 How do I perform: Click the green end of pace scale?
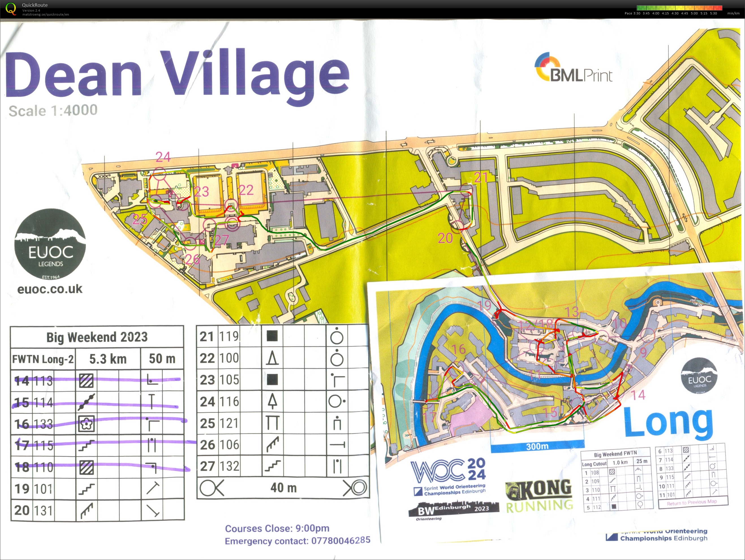click(639, 8)
